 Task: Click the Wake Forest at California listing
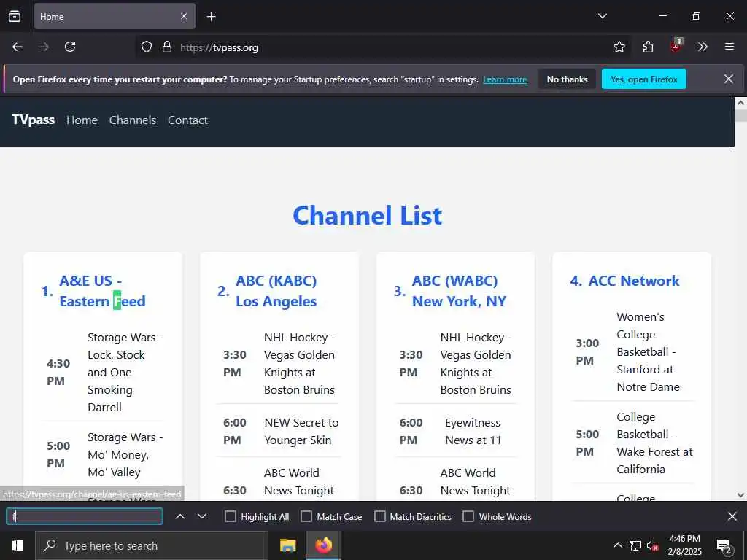tap(654, 443)
